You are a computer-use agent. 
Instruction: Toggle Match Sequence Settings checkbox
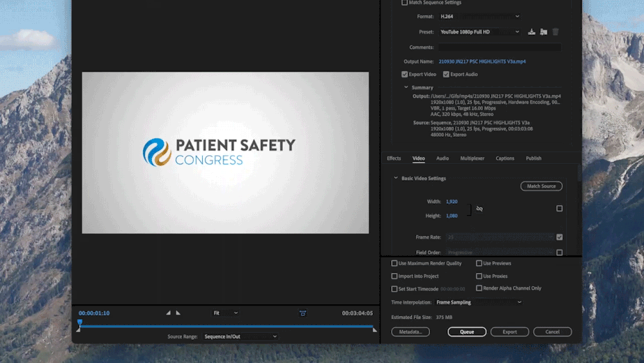(404, 3)
